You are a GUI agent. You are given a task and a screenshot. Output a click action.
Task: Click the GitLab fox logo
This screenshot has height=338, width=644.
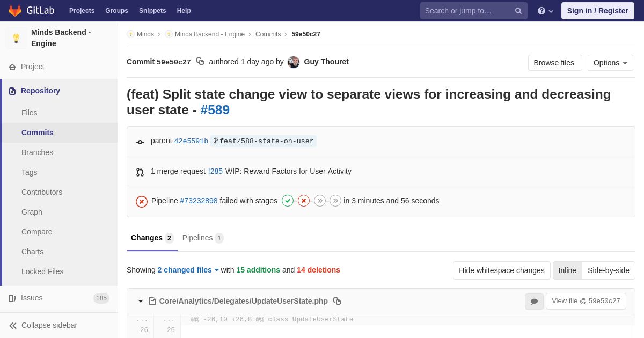tap(15, 11)
